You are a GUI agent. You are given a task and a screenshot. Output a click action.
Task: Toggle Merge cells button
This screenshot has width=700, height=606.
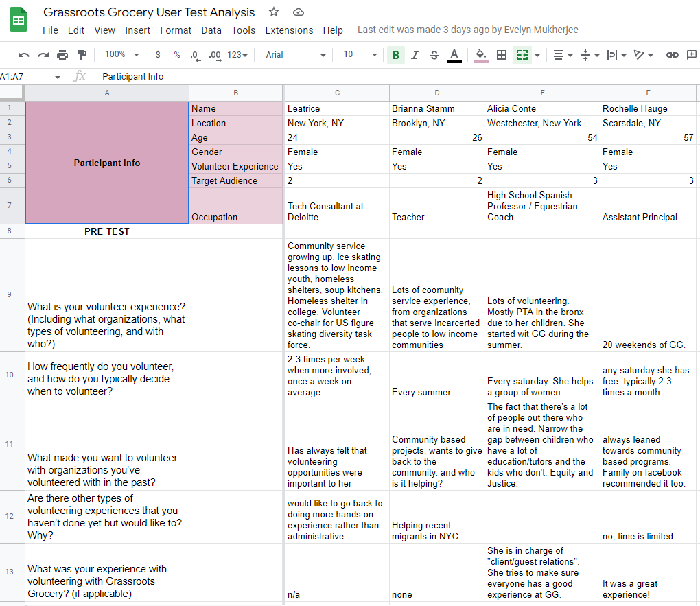(x=522, y=55)
